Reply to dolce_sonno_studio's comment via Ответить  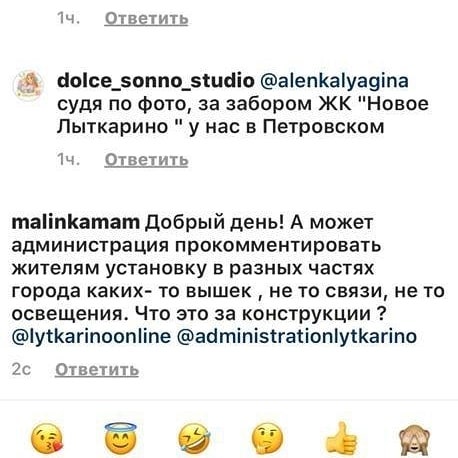point(146,160)
